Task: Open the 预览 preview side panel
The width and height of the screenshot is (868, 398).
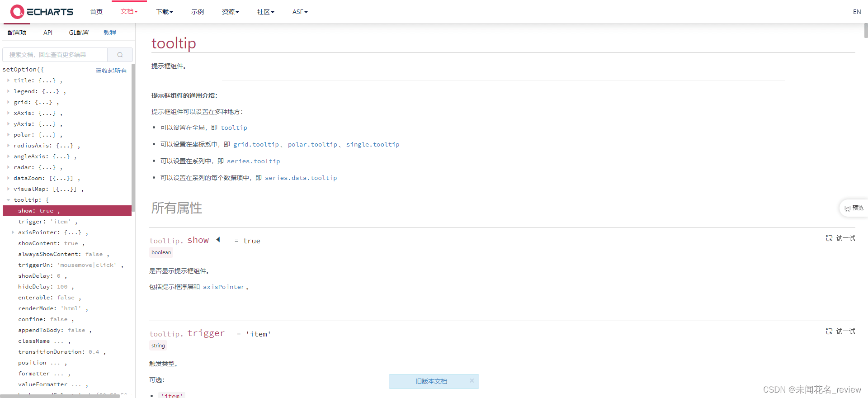Action: click(853, 208)
